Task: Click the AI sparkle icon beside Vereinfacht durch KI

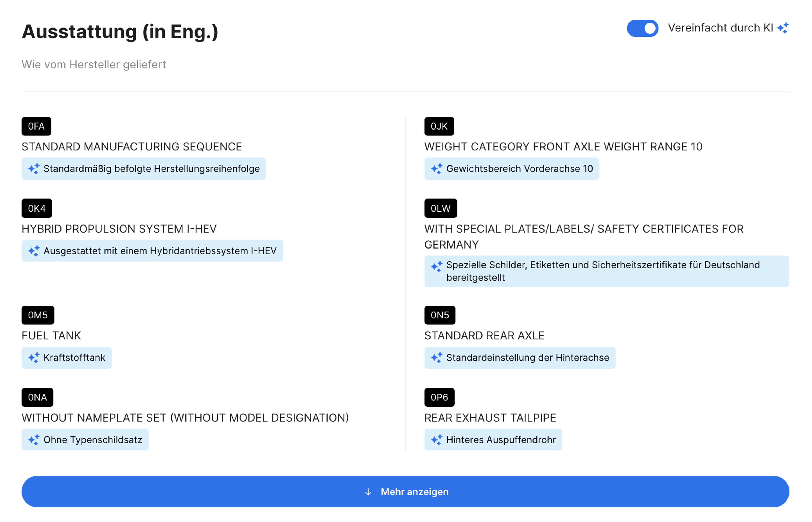Action: [x=783, y=28]
